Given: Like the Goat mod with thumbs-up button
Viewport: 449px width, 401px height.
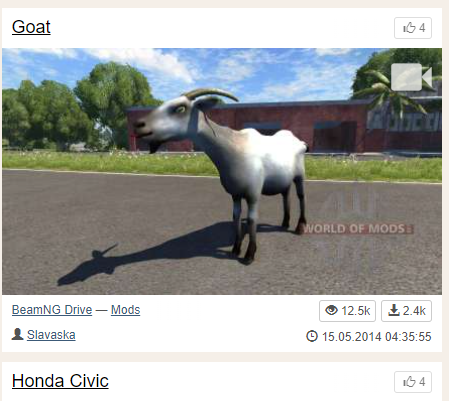Looking at the screenshot, I should [413, 28].
